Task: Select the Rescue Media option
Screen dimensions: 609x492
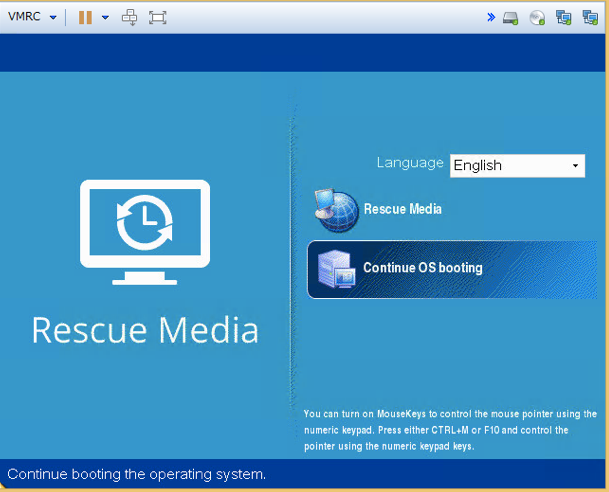Action: pyautogui.click(x=402, y=209)
